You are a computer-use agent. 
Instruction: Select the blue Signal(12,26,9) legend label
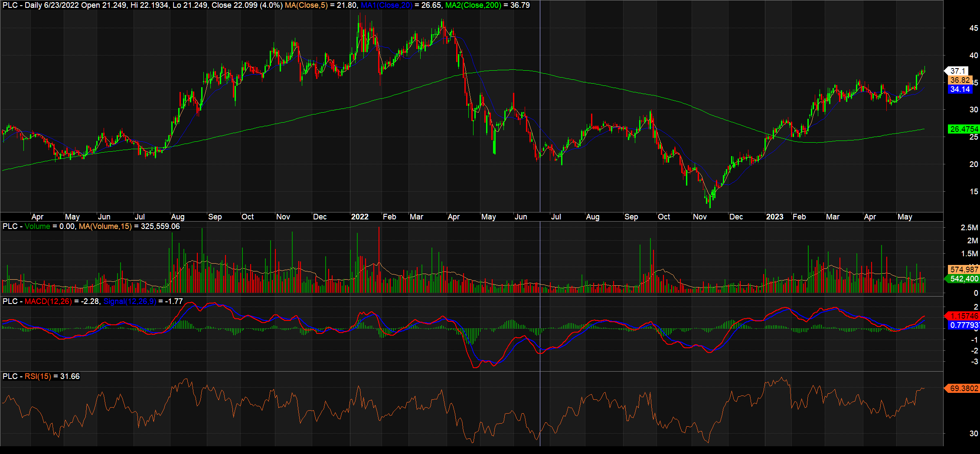click(x=130, y=301)
